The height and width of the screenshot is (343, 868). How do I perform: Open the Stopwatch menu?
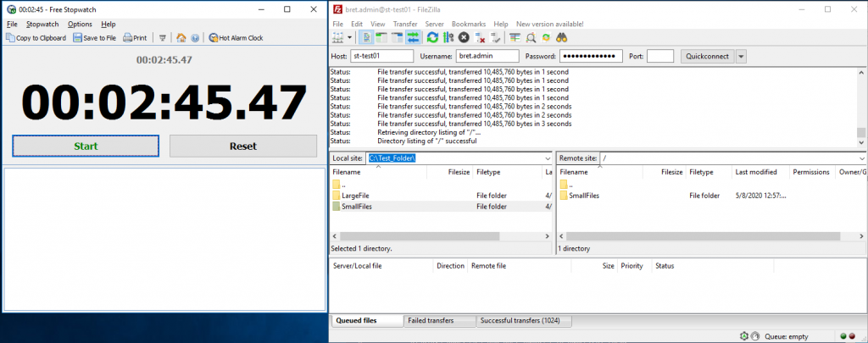42,25
